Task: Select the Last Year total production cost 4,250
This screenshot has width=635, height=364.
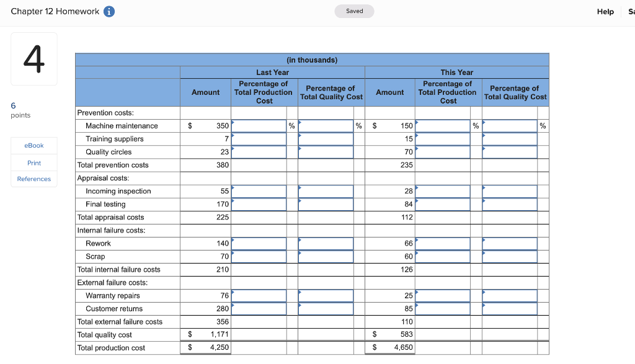Action: 220,347
